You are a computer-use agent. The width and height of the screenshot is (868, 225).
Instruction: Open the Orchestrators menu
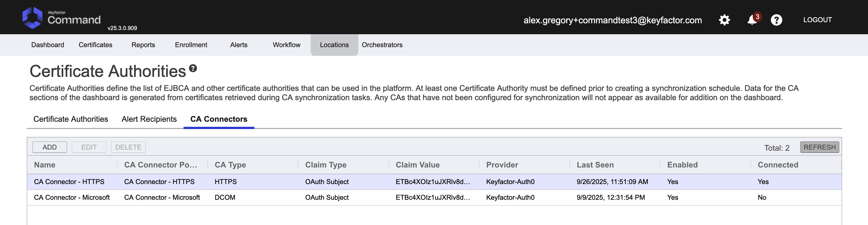click(382, 45)
